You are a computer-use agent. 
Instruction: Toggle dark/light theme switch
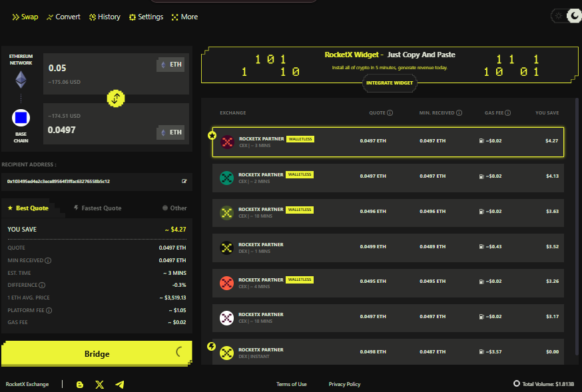coord(567,16)
